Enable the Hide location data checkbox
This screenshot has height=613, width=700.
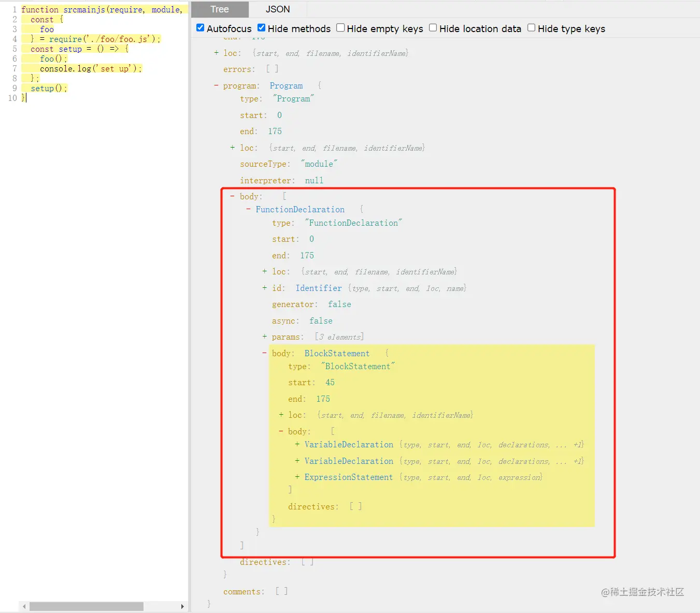[433, 28]
